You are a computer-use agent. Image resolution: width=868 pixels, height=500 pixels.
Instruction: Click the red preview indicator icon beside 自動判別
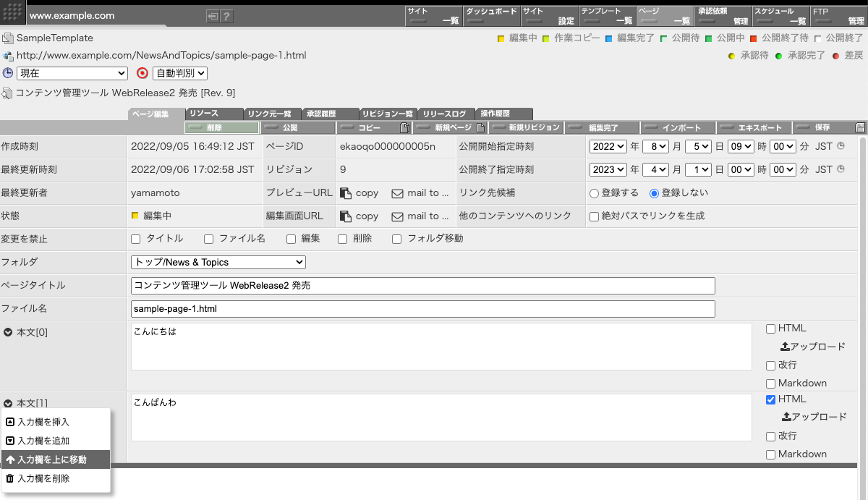142,73
